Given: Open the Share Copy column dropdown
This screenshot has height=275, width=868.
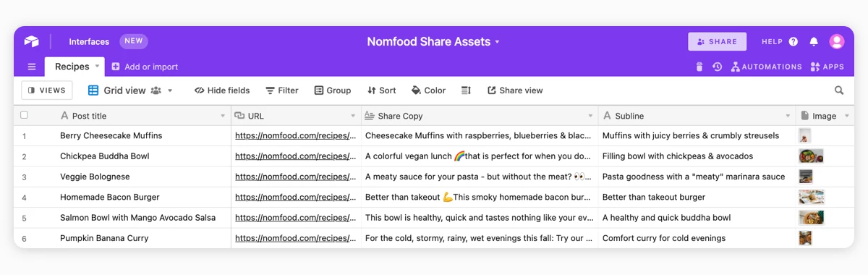Looking at the screenshot, I should tap(590, 116).
